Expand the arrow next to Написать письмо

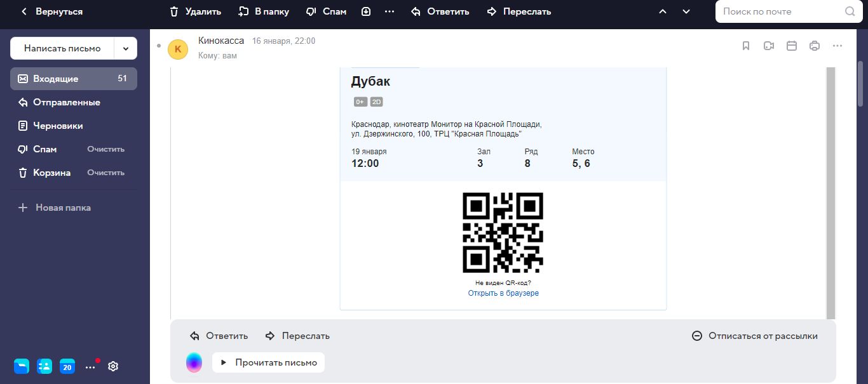tap(125, 48)
